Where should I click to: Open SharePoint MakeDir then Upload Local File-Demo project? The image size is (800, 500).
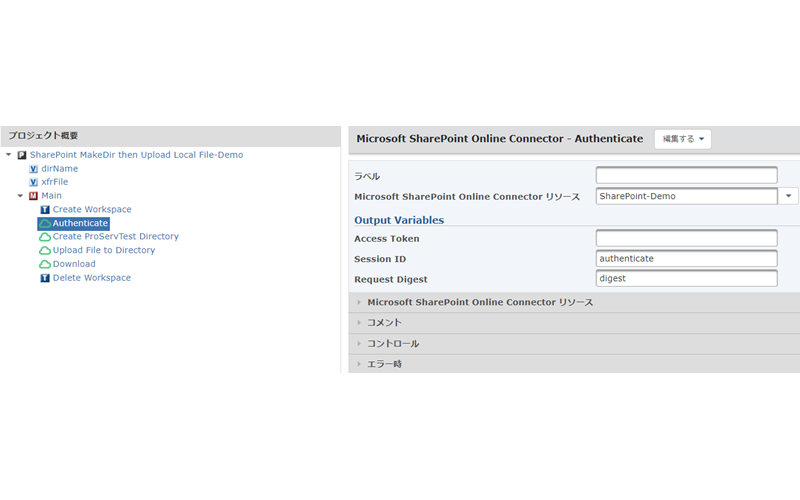point(136,155)
